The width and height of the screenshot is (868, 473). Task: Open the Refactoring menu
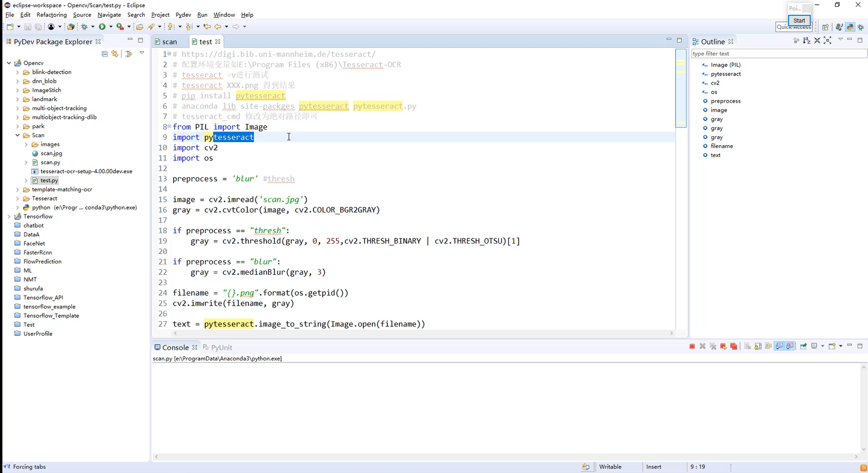[x=52, y=15]
